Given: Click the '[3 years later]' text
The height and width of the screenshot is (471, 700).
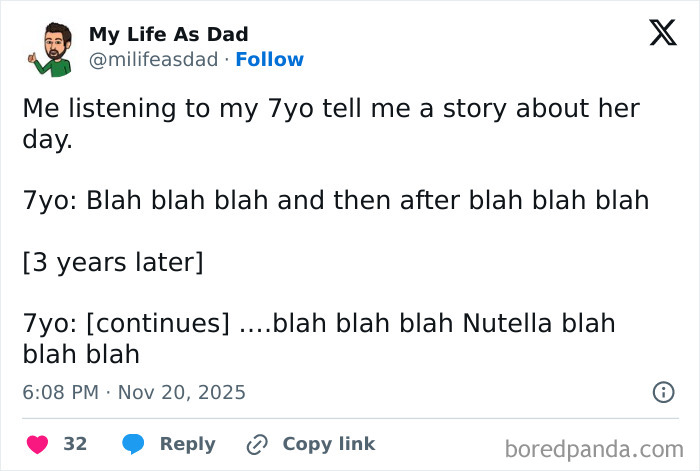Looking at the screenshot, I should 113,262.
